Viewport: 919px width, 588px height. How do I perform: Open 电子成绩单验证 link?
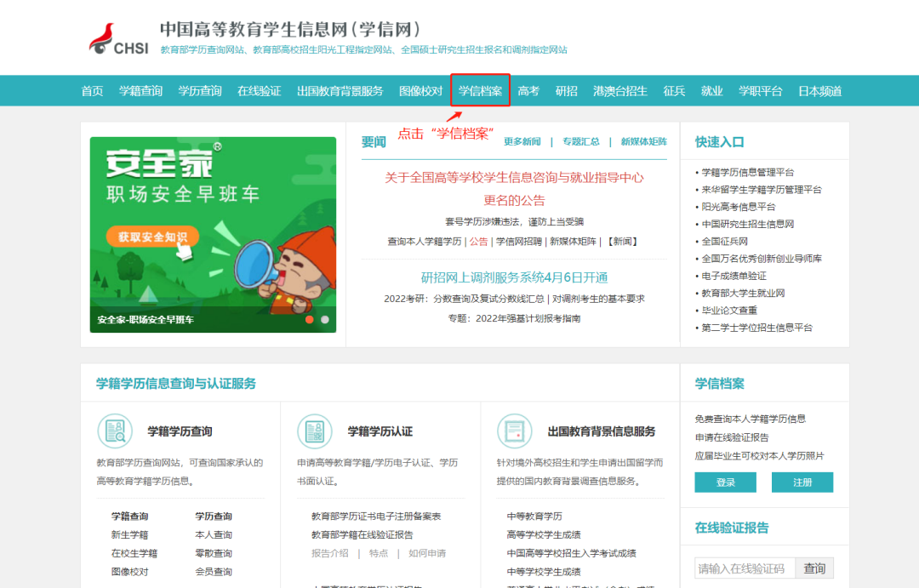click(733, 276)
